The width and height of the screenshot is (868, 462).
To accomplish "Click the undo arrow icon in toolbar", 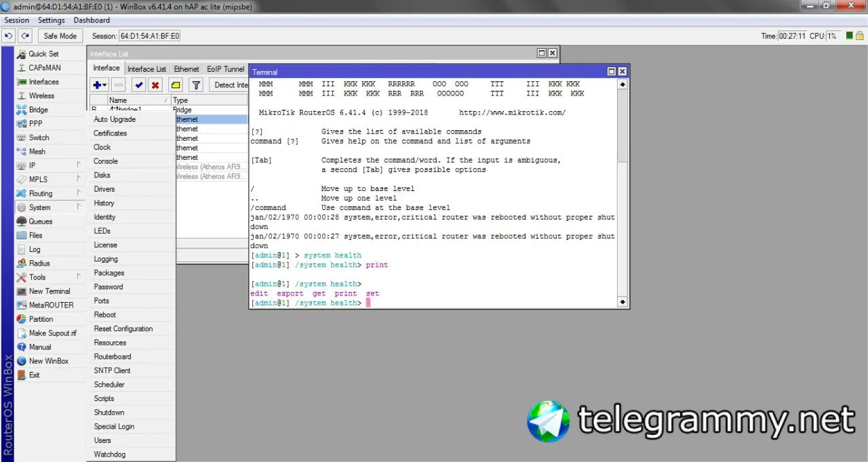I will click(9, 36).
